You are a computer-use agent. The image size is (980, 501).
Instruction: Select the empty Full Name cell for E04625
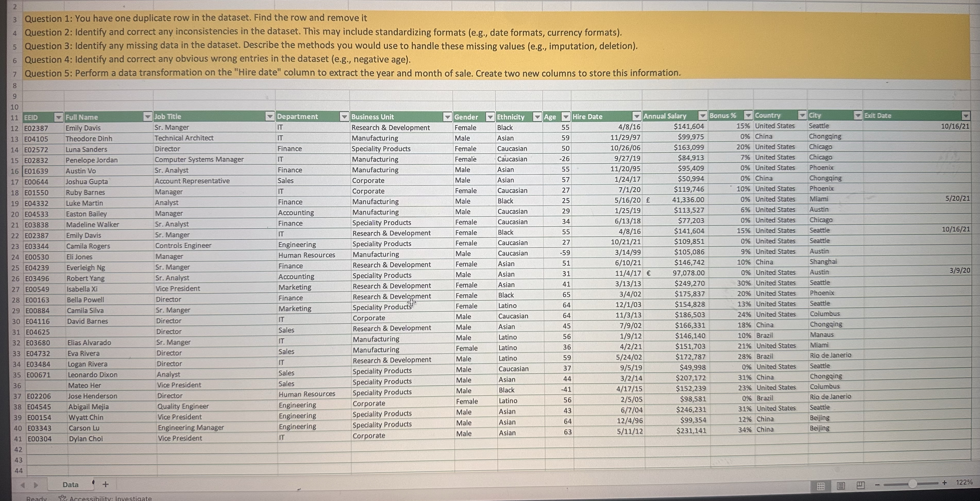point(110,332)
